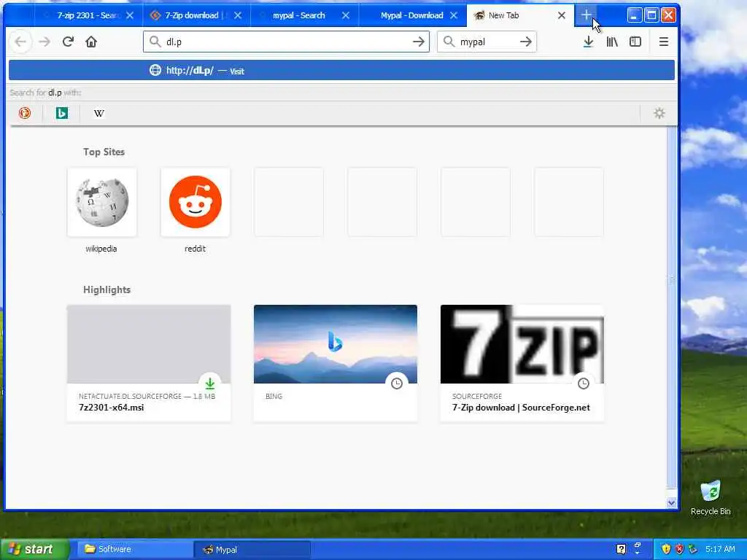The width and height of the screenshot is (747, 560).
Task: Reload the current page
Action: pyautogui.click(x=68, y=42)
